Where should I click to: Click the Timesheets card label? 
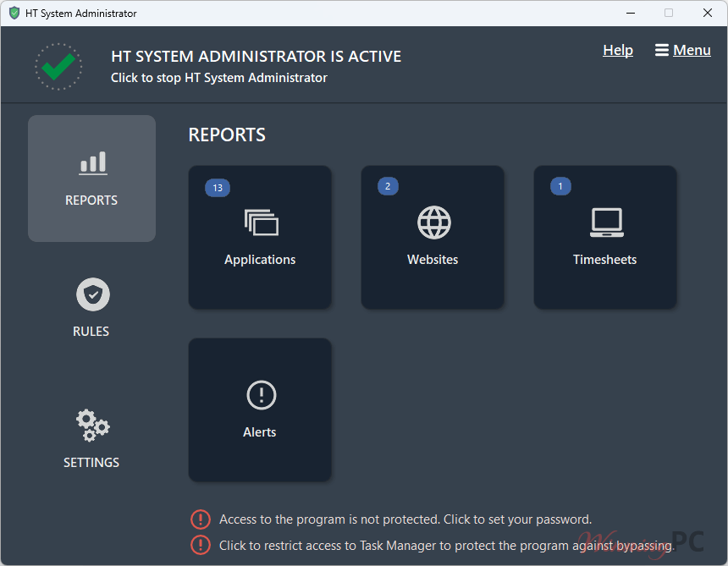tap(605, 260)
